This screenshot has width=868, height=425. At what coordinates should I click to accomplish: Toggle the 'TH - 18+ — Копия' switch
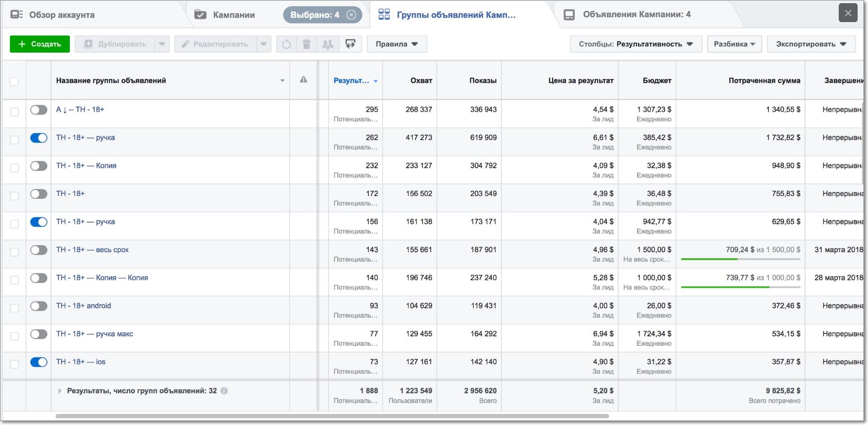tap(39, 166)
